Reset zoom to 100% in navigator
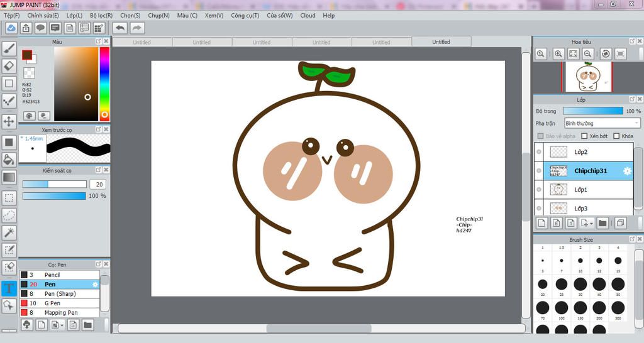Screen dimensions: 644x343 click(x=541, y=54)
